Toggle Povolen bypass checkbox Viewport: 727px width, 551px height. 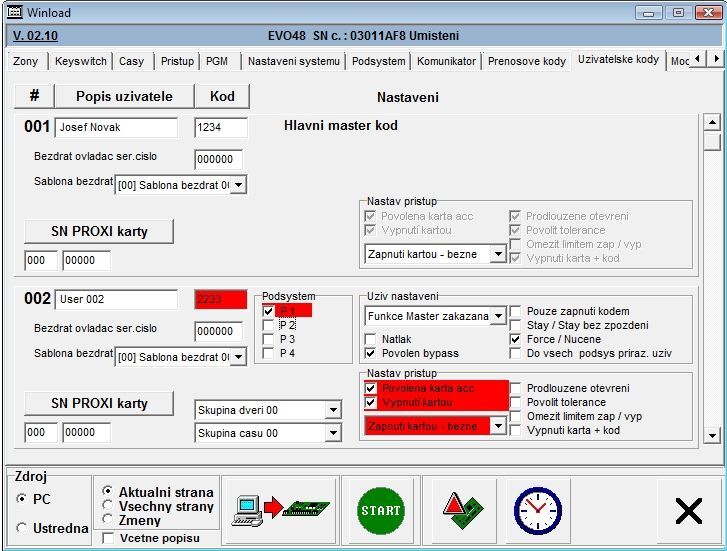tap(372, 354)
